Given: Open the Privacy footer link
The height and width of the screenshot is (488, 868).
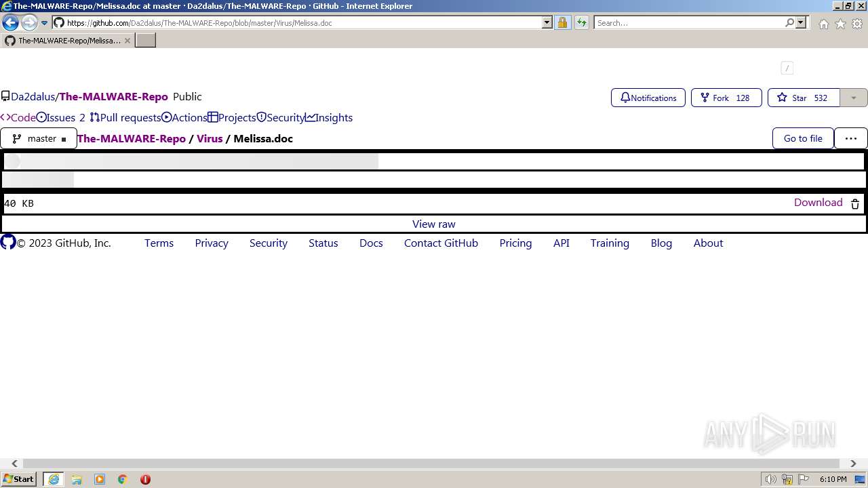Looking at the screenshot, I should click(x=212, y=243).
